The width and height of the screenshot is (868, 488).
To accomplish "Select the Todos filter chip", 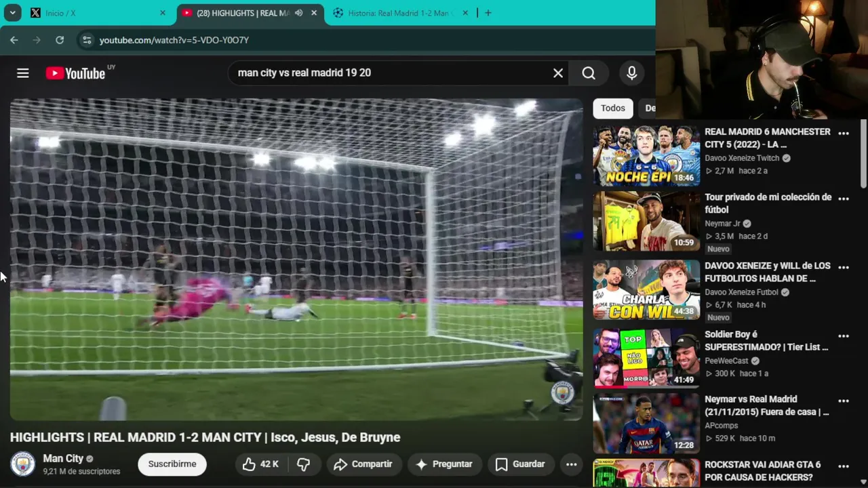I will tap(613, 108).
